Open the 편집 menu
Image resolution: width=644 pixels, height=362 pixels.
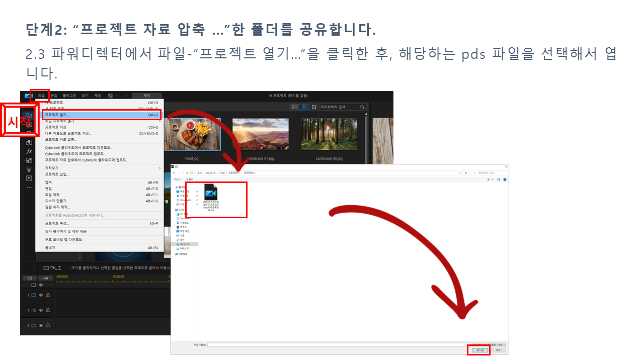[x=54, y=95]
